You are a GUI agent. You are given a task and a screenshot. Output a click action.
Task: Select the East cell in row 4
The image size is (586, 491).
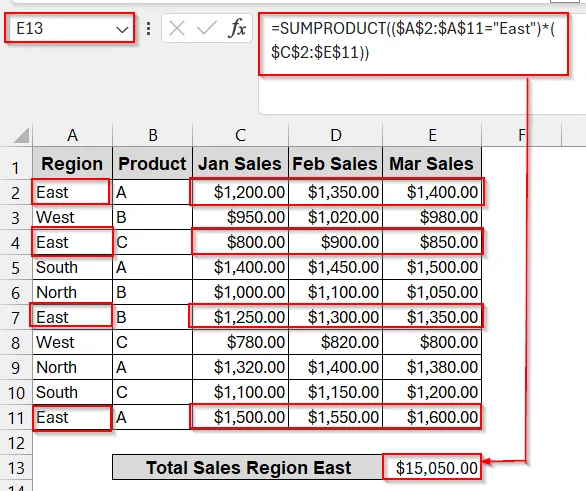tap(73, 242)
